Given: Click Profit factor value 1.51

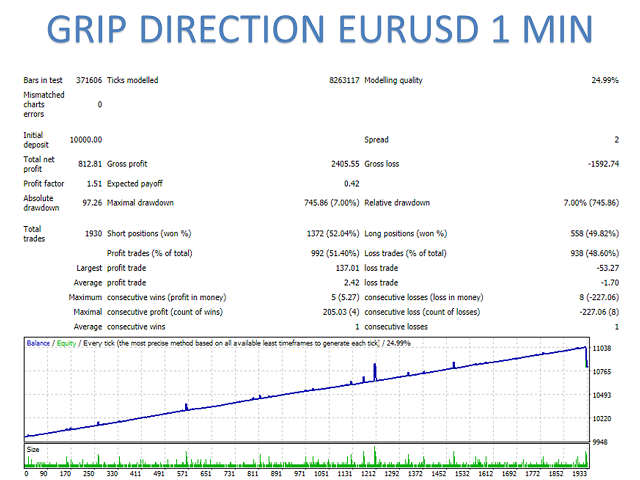Looking at the screenshot, I should pos(94,184).
